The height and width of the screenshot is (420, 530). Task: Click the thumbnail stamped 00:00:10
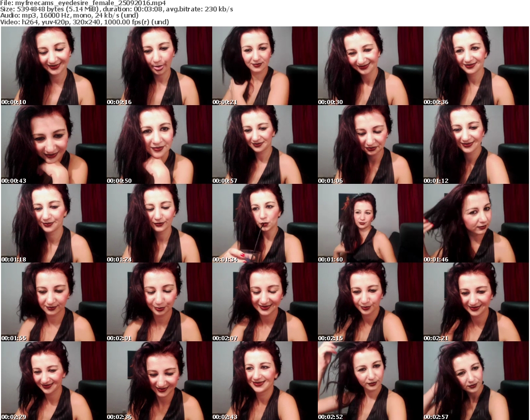click(x=54, y=66)
